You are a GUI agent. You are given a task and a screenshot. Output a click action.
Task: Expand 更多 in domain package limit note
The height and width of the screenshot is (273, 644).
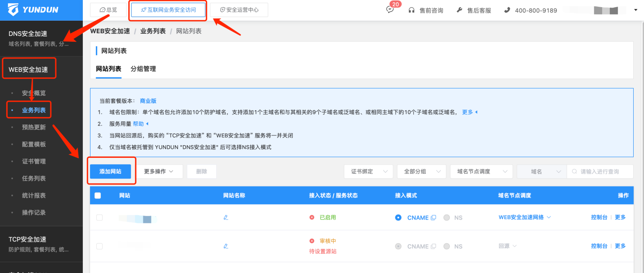tap(470, 112)
